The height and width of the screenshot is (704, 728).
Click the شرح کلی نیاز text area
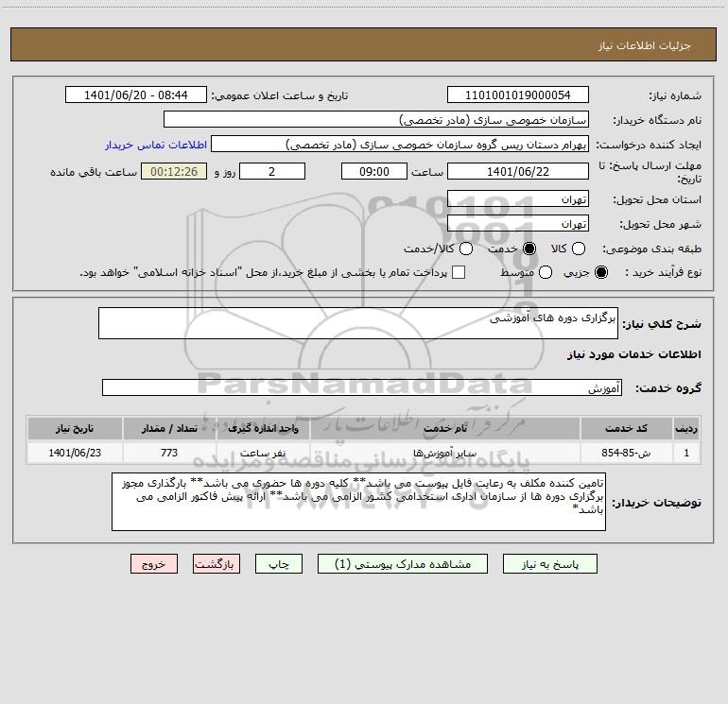pyautogui.click(x=358, y=323)
